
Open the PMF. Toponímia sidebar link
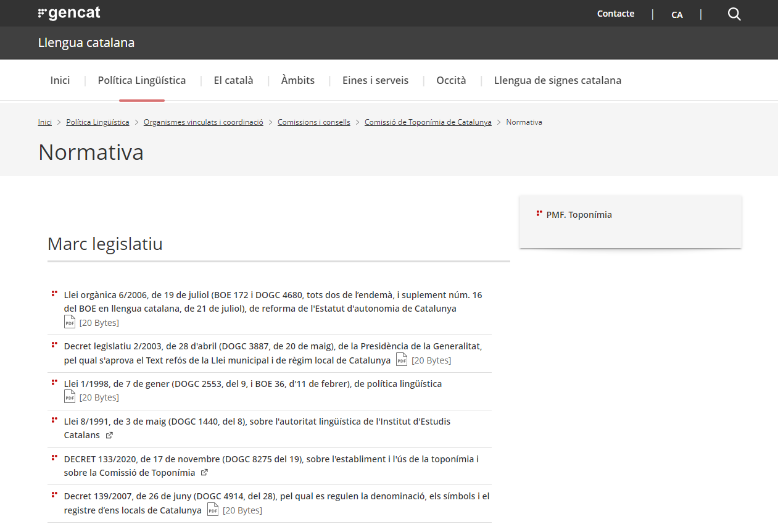pos(579,215)
